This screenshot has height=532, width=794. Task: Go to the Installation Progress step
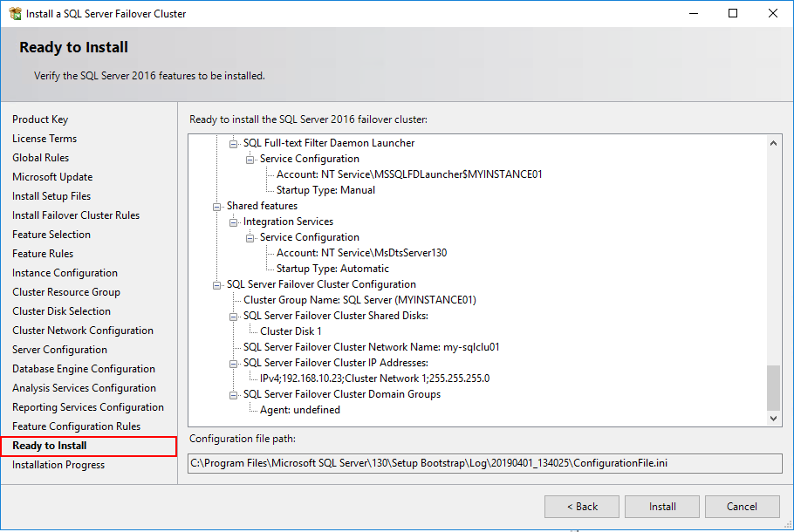58,465
